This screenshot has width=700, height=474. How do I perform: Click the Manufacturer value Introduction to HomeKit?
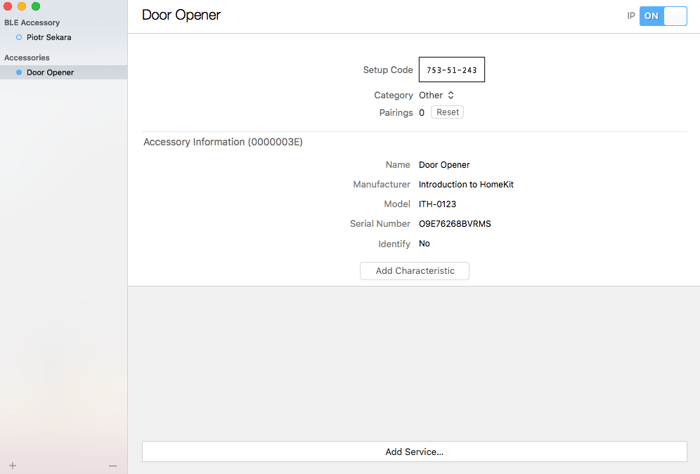pyautogui.click(x=466, y=184)
